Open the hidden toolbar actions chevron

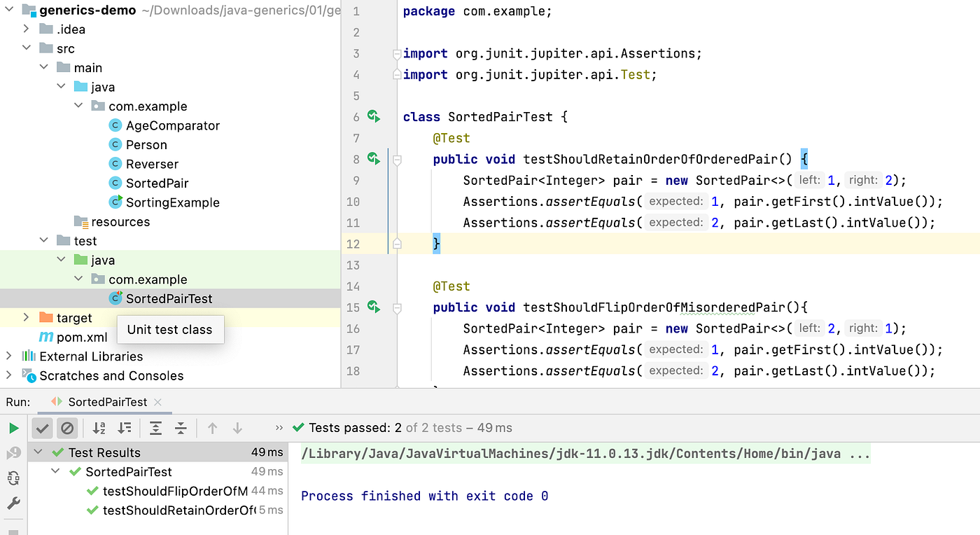pyautogui.click(x=279, y=427)
